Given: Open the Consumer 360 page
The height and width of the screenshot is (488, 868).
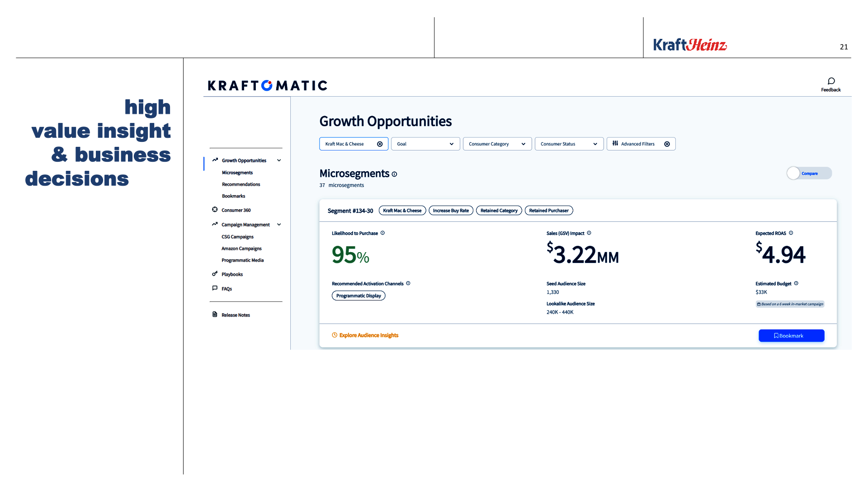Looking at the screenshot, I should click(236, 210).
